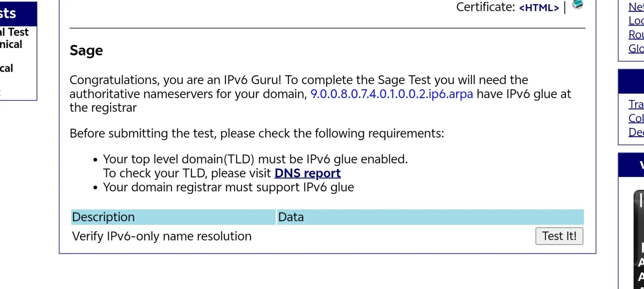Click the "Your top level domain(TLD)" bullet line
Viewport: 644px width, 289px height.
[x=255, y=159]
